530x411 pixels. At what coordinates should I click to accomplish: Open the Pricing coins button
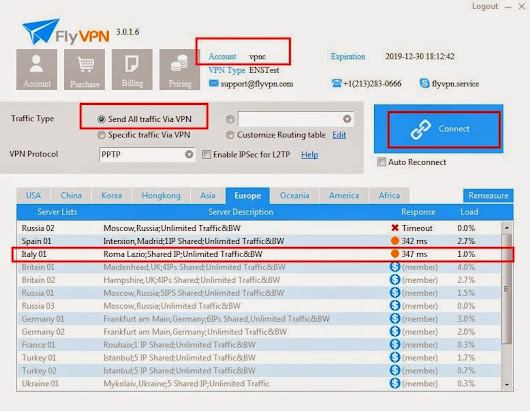point(180,70)
